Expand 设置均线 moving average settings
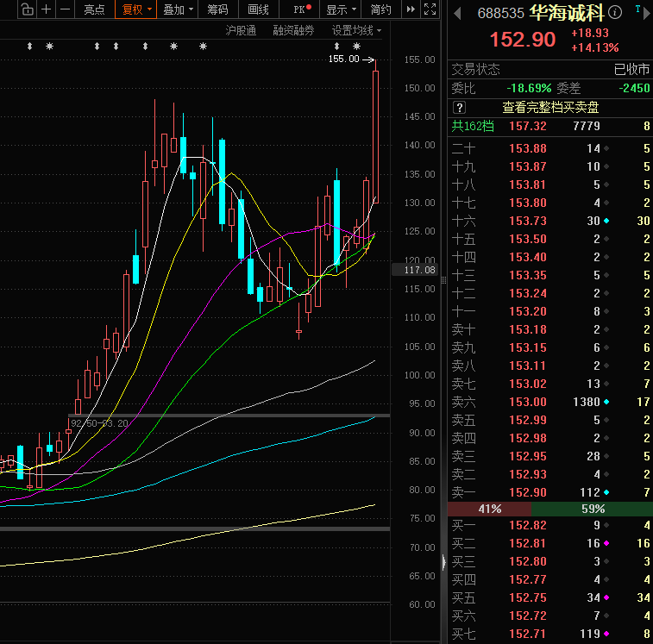 [x=356, y=30]
